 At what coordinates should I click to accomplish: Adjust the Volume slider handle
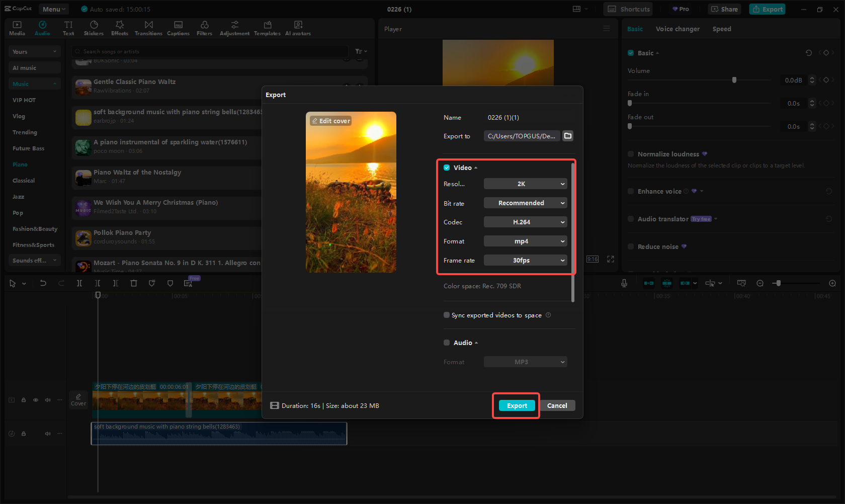[x=734, y=80]
